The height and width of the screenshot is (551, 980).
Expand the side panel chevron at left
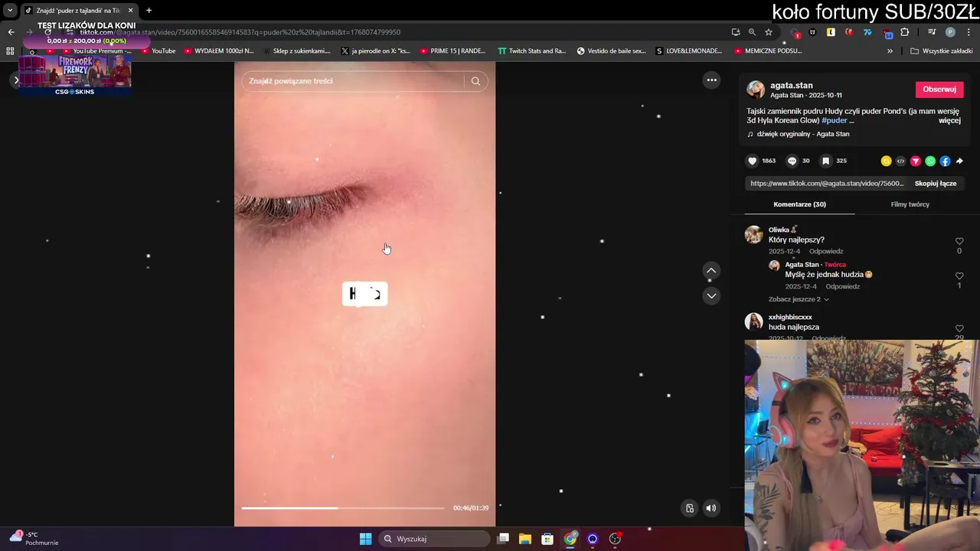(x=16, y=80)
